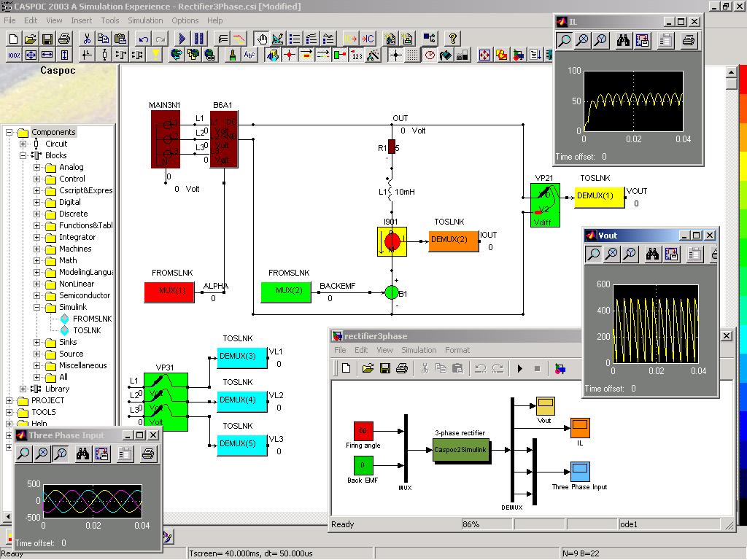The height and width of the screenshot is (560, 747).
Task: Click the Start Simulation play icon in Caspoc toolbar
Action: [182, 39]
